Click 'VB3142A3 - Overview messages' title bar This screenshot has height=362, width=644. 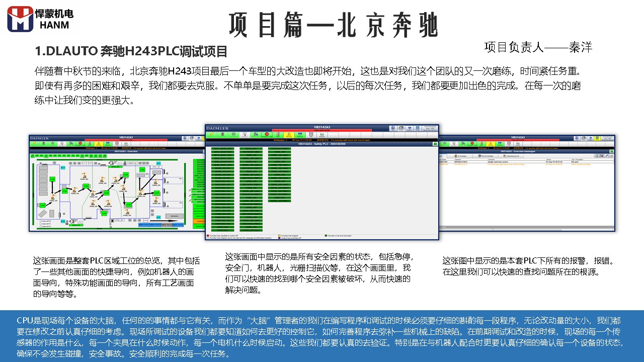point(518,151)
